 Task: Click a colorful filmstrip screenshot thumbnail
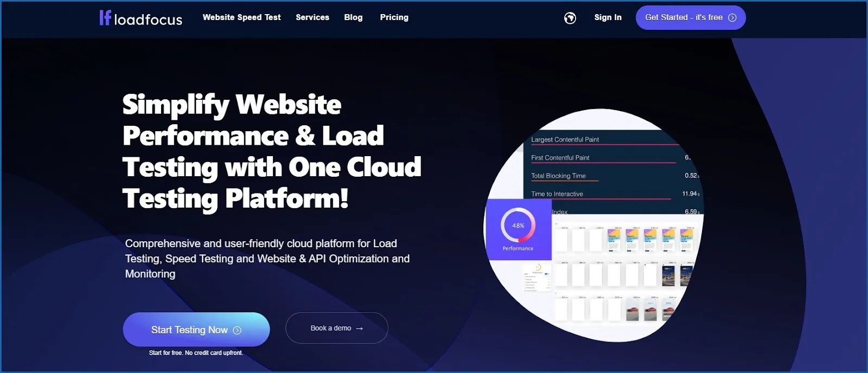(x=614, y=239)
